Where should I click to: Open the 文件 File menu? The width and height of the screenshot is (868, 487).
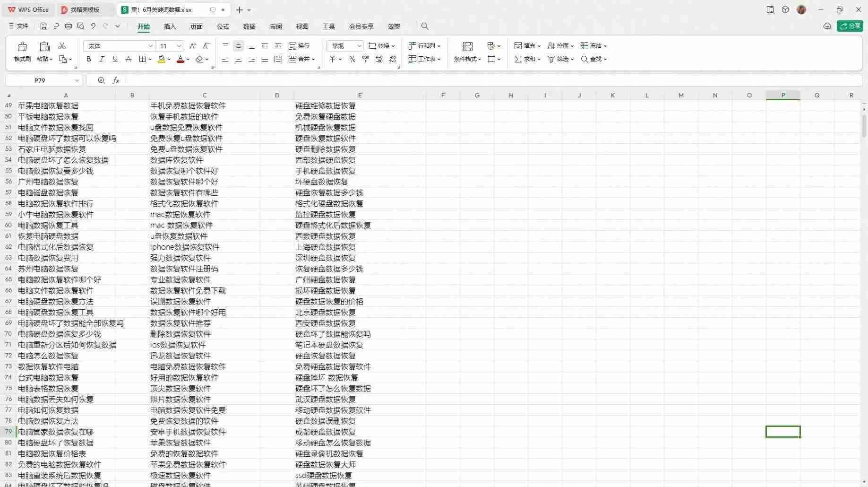(19, 26)
